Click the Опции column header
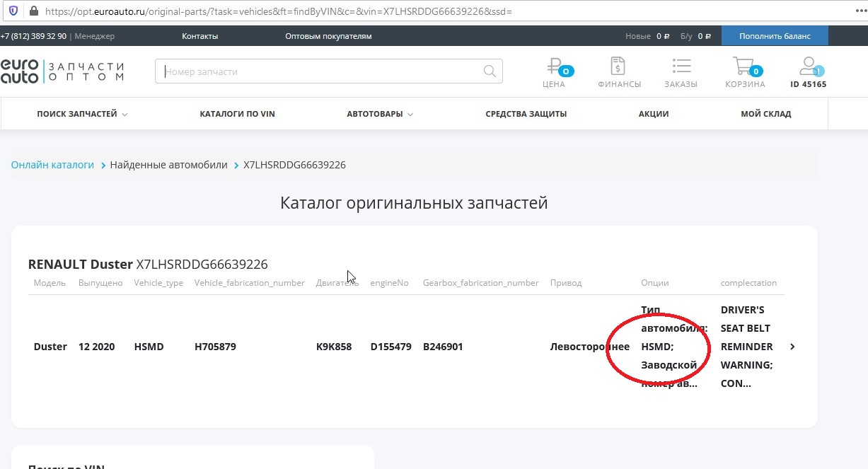This screenshot has width=868, height=469. click(x=654, y=283)
